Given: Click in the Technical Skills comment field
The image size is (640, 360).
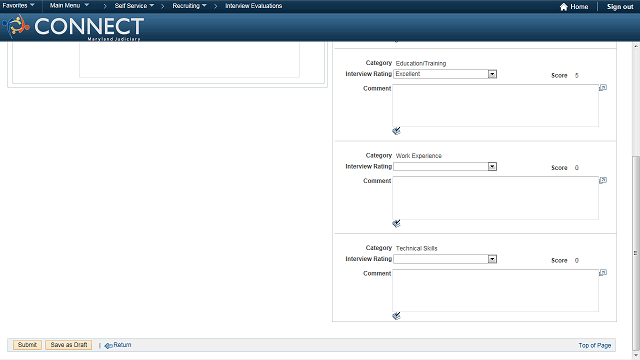Looking at the screenshot, I should [496, 291].
